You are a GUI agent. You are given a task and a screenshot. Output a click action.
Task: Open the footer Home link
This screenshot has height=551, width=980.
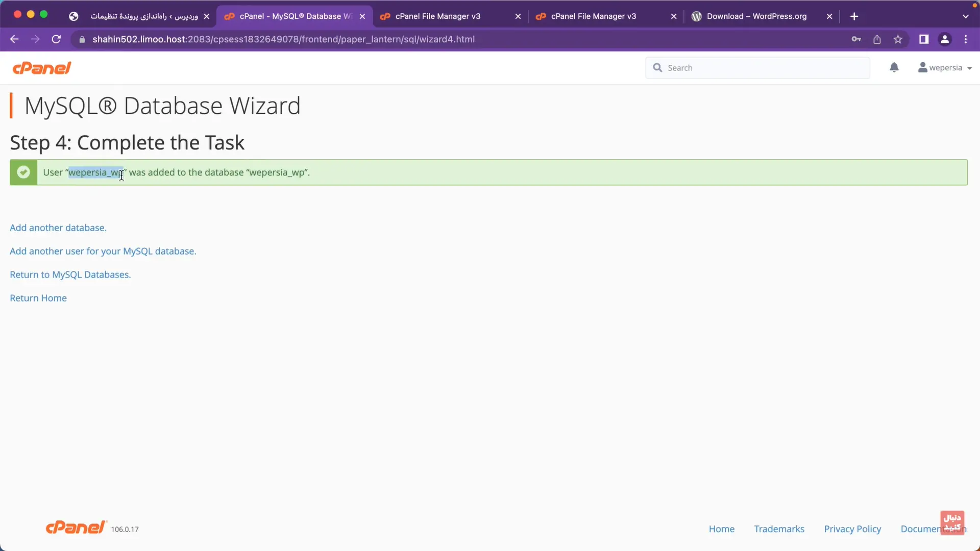(x=722, y=529)
